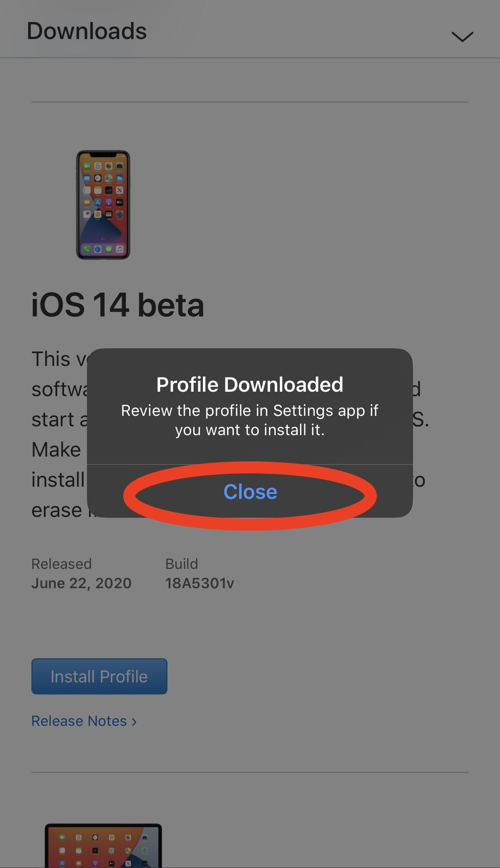Screen dimensions: 500x868
Task: Tap the Profile Downloaded alert title
Action: click(x=250, y=384)
